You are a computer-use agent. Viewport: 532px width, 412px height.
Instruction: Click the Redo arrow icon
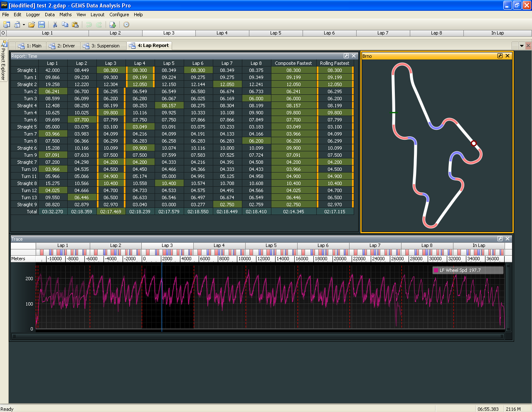[x=99, y=25]
